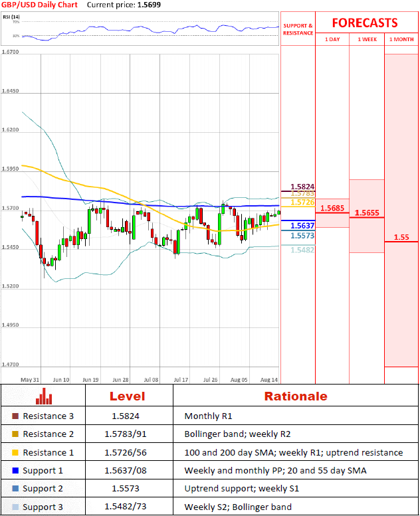Click the 'Bollinger band; weekly R2' rationale

[x=237, y=434]
